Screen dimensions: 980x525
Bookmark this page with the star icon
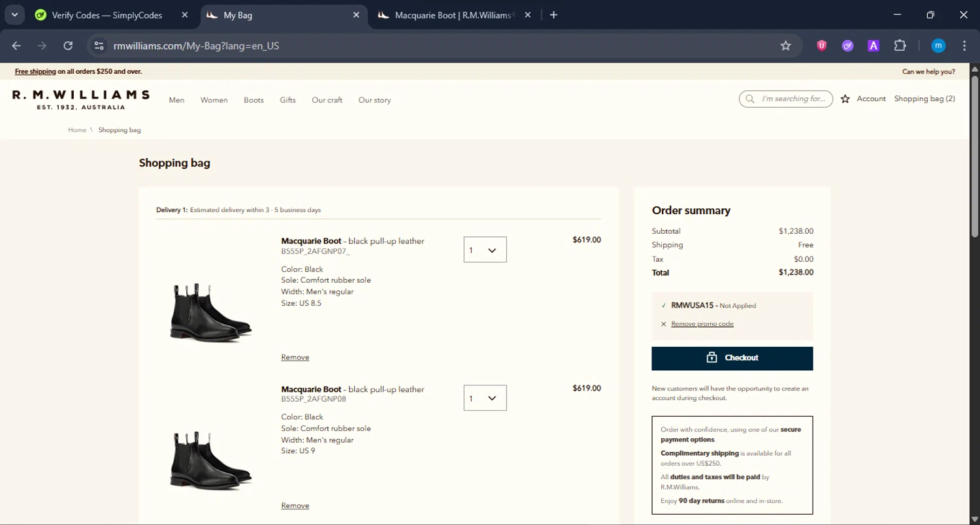tap(786, 46)
